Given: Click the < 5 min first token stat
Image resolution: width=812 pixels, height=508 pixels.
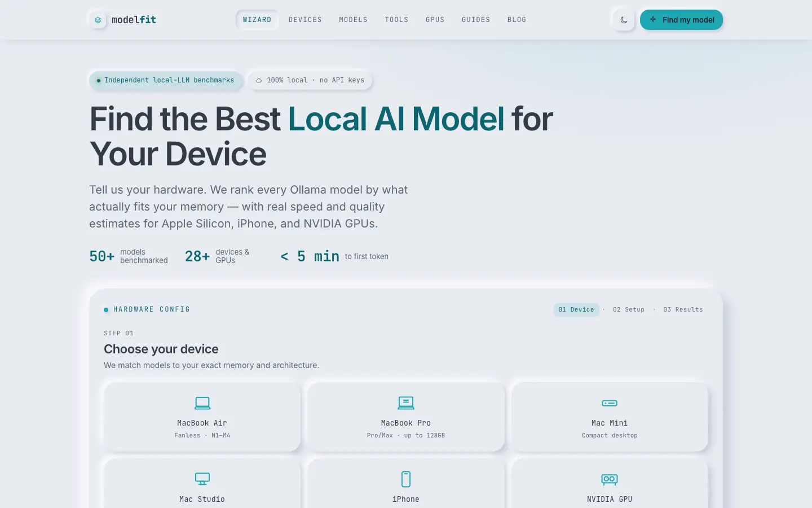Looking at the screenshot, I should tap(334, 256).
